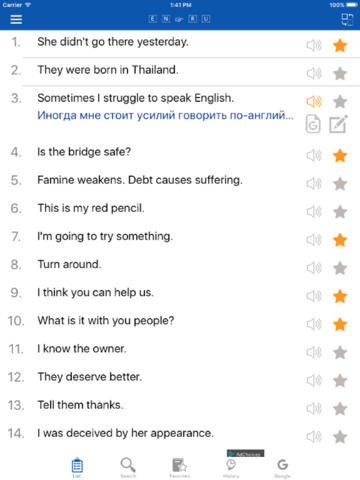Edit the translation note for sentence 3
360x480 pixels.
pyautogui.click(x=338, y=124)
